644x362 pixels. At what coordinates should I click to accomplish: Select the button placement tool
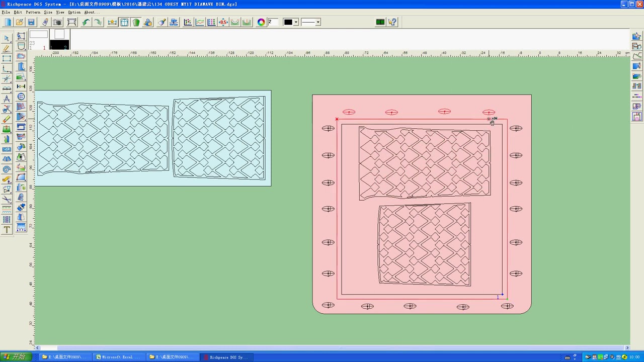click(x=21, y=97)
